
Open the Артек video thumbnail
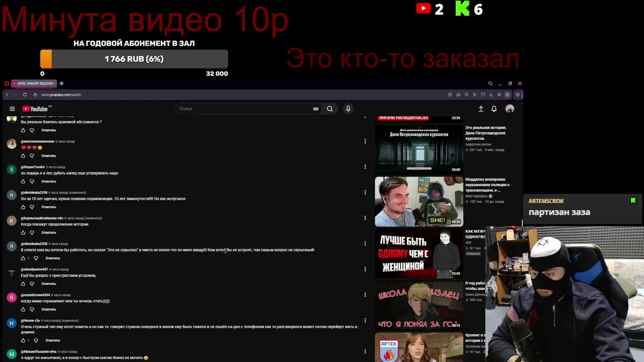point(419,347)
